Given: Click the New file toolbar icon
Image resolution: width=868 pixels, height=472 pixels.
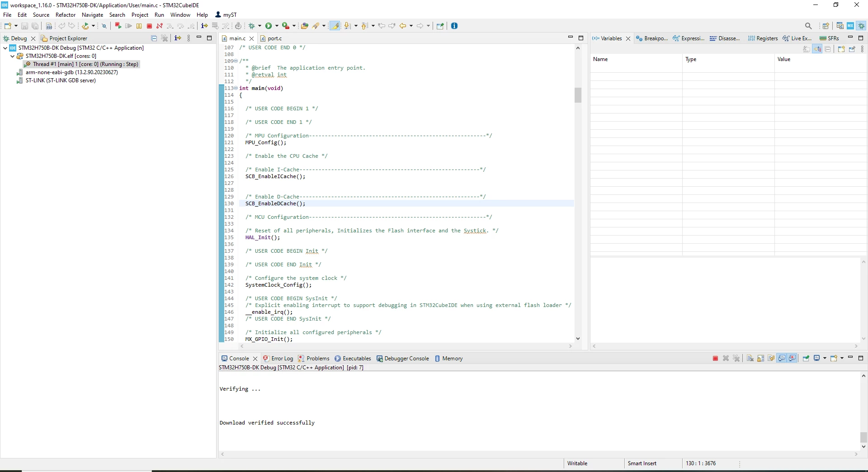Looking at the screenshot, I should [8, 26].
